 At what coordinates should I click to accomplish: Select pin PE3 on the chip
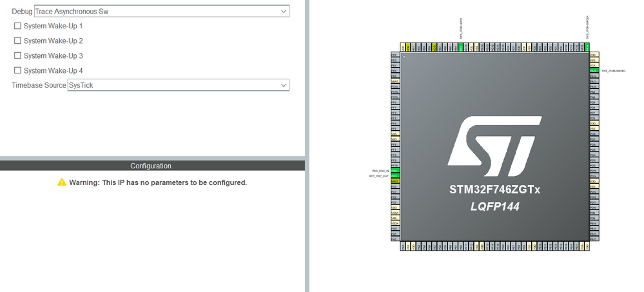pyautogui.click(x=396, y=60)
